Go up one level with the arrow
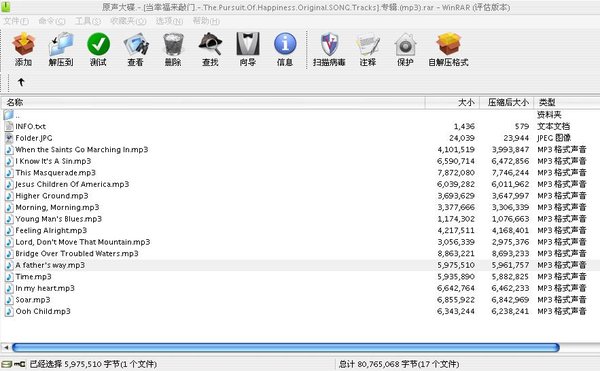The image size is (600, 371). click(x=21, y=82)
